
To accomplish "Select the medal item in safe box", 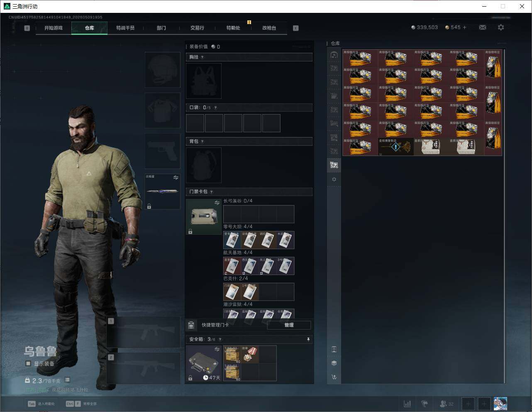I will [x=250, y=354].
